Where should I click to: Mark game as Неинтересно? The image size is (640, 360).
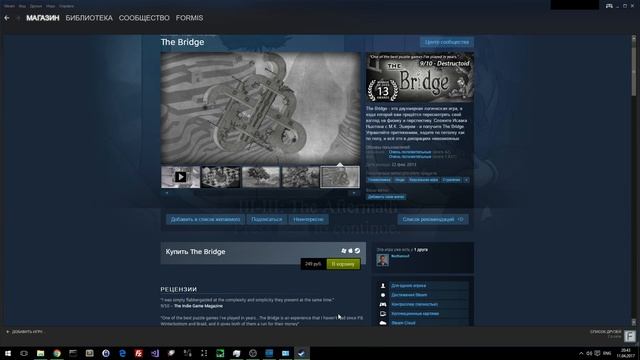(308, 219)
